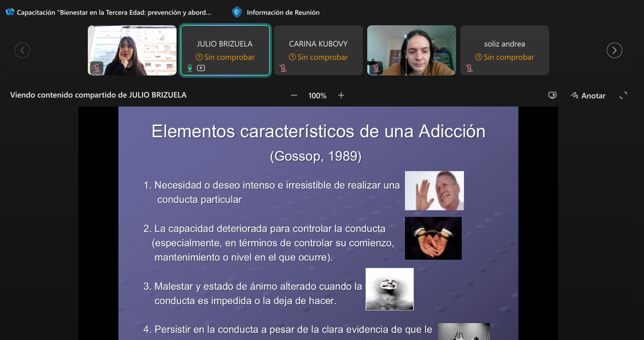Open the meeting info shield icon

coord(237,12)
